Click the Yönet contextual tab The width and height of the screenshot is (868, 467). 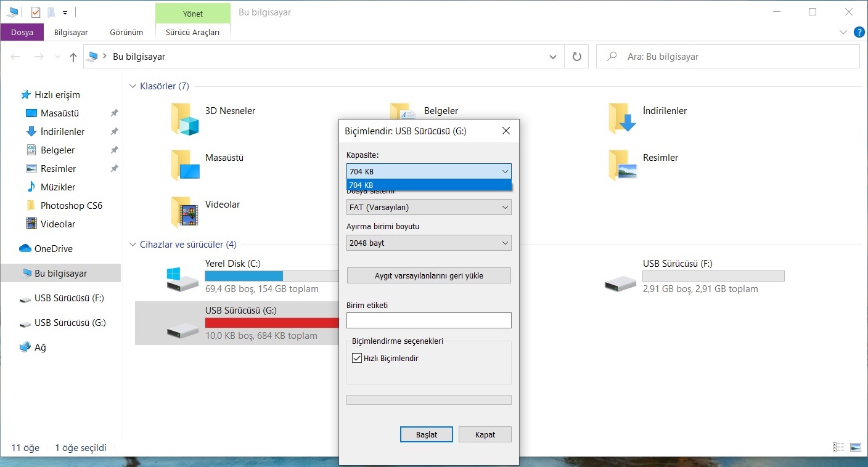(x=192, y=13)
